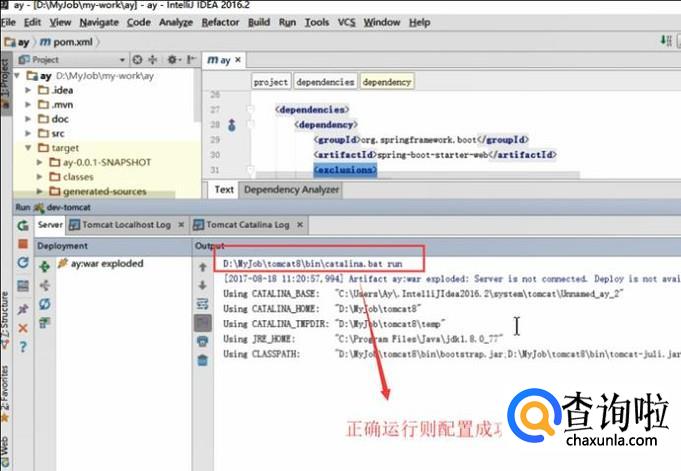Click the make project icon at top right
Screen dimensions: 681x471
666,41
